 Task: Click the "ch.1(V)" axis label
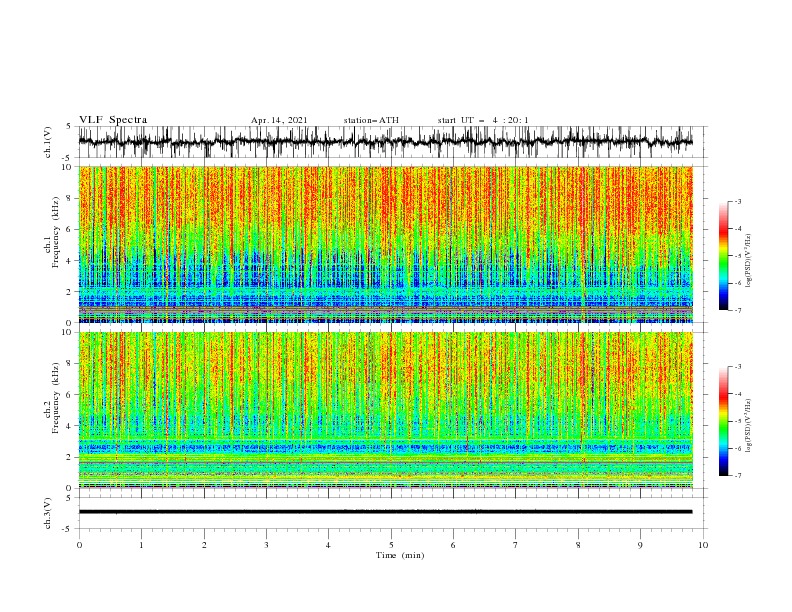click(x=48, y=142)
